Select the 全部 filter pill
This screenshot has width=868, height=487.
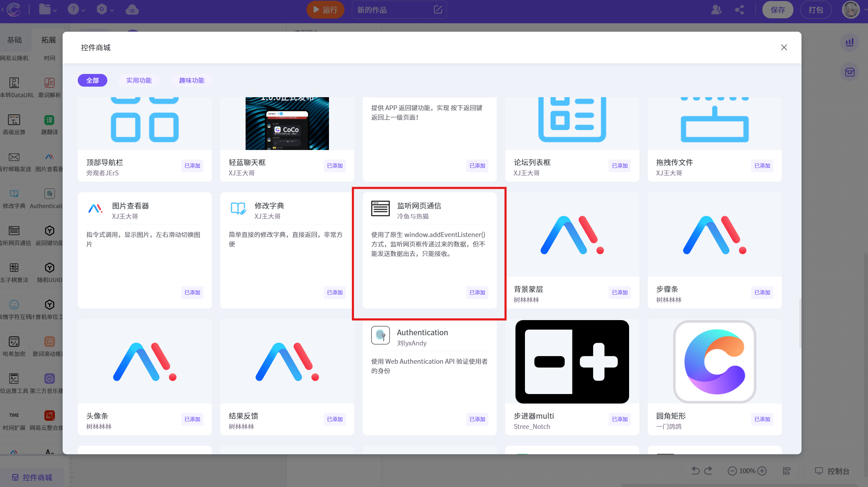click(93, 80)
